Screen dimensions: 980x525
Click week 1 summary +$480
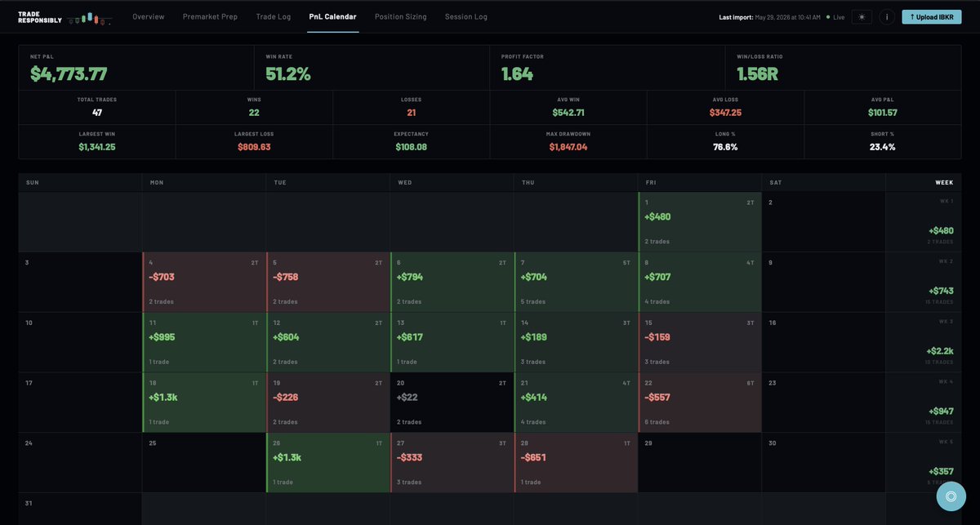pyautogui.click(x=924, y=222)
